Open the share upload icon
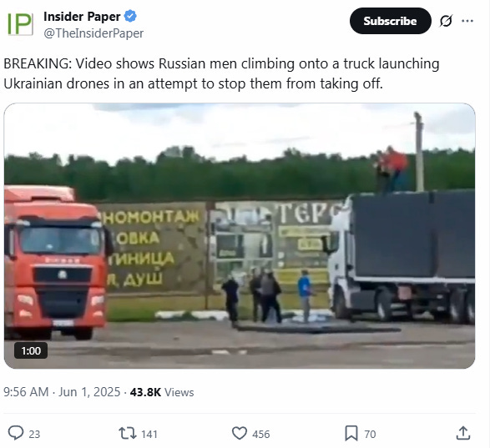 pos(463,433)
